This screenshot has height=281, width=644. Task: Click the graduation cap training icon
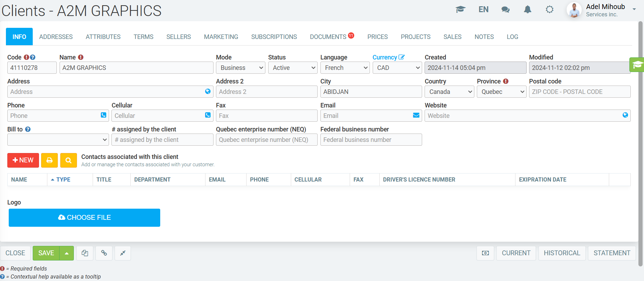click(x=460, y=9)
